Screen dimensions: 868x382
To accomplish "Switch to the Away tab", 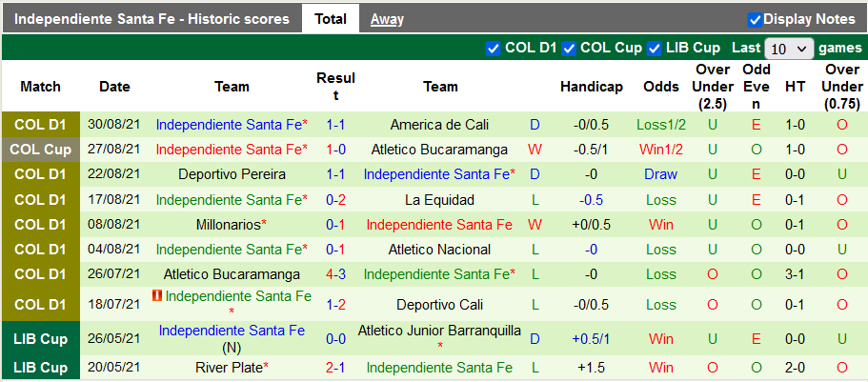I will click(x=387, y=19).
